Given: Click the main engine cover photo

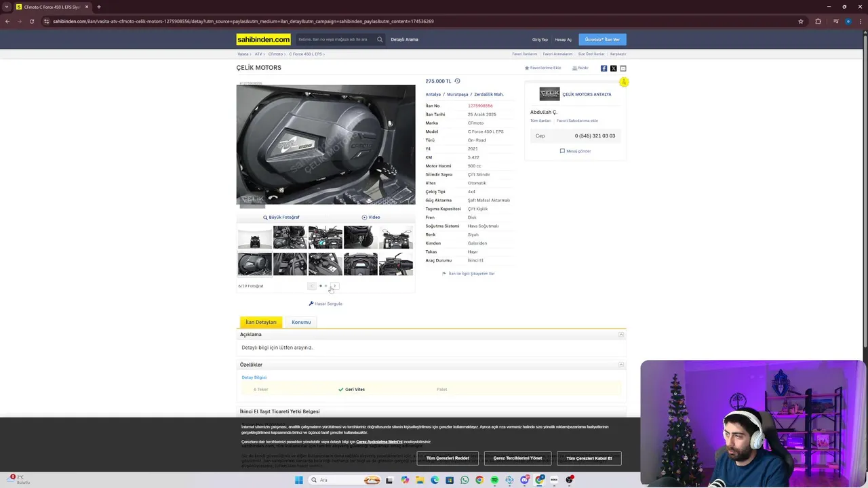Looking at the screenshot, I should pyautogui.click(x=325, y=144).
